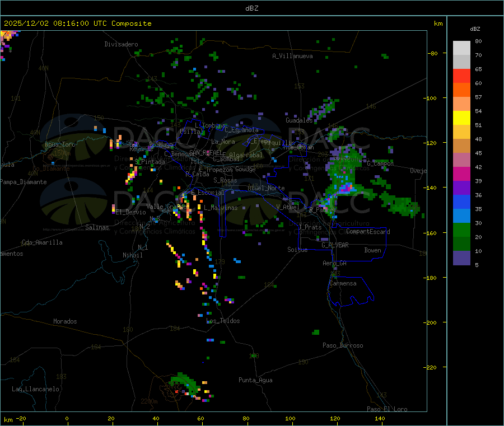504x426 pixels.
Task: Click the "S_Pintada" label
Action: point(150,162)
